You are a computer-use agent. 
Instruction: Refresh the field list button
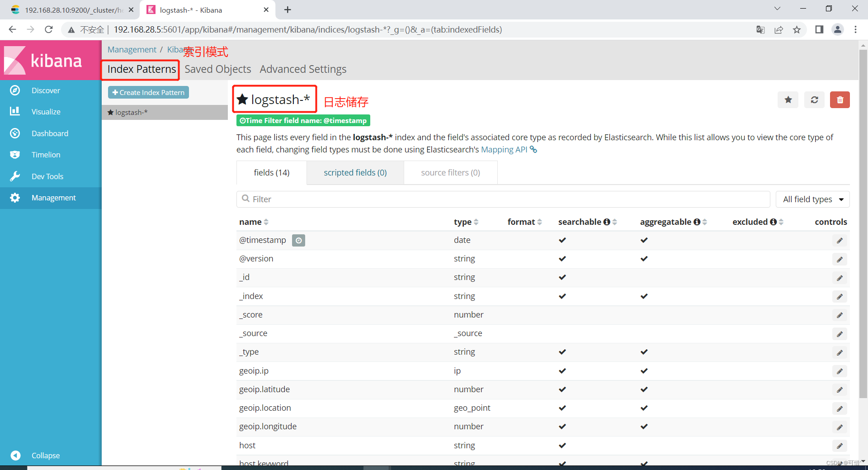814,100
